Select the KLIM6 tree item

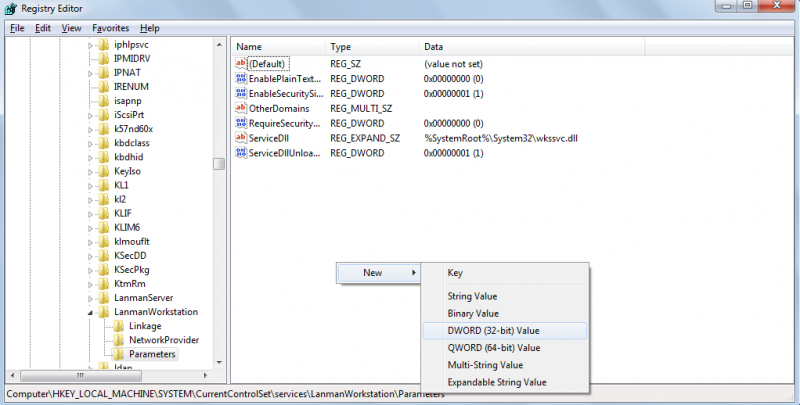point(127,227)
